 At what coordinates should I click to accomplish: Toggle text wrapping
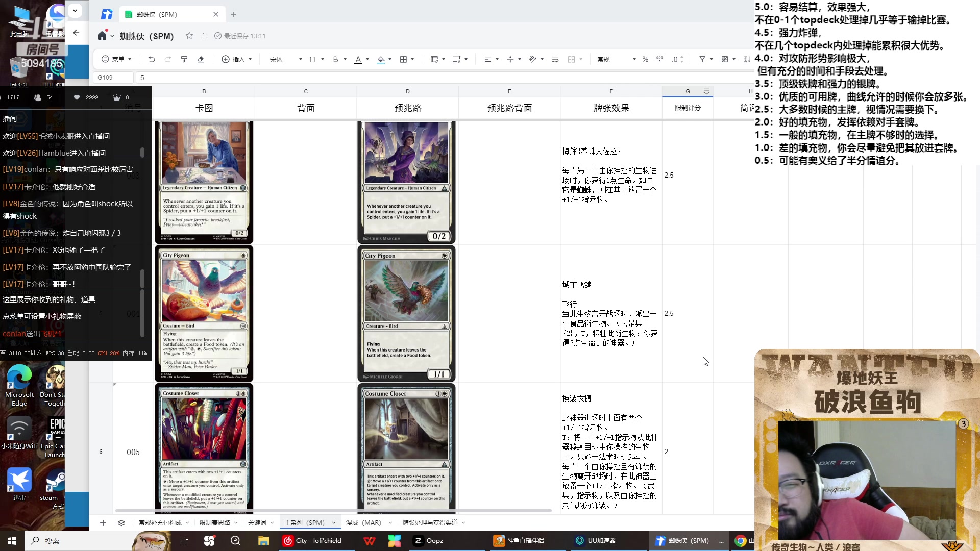(x=555, y=59)
